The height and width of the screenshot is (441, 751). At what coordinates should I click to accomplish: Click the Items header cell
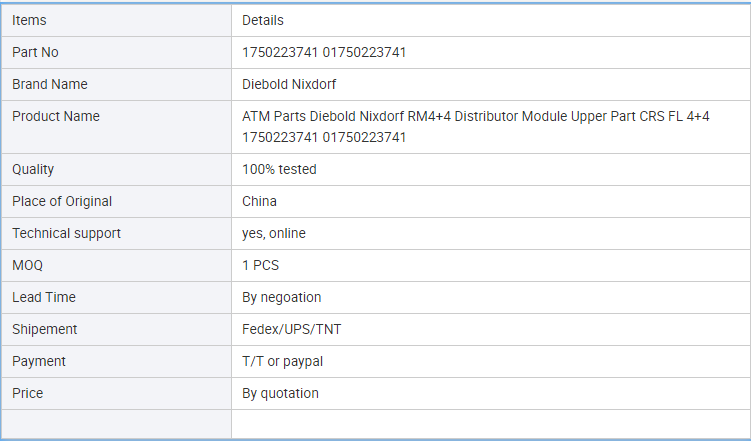(x=116, y=20)
